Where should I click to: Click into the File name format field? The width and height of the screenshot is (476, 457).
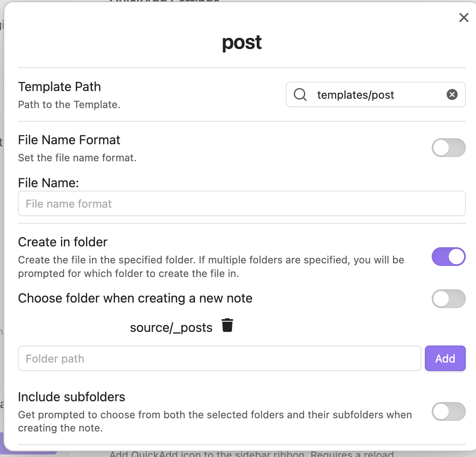241,204
